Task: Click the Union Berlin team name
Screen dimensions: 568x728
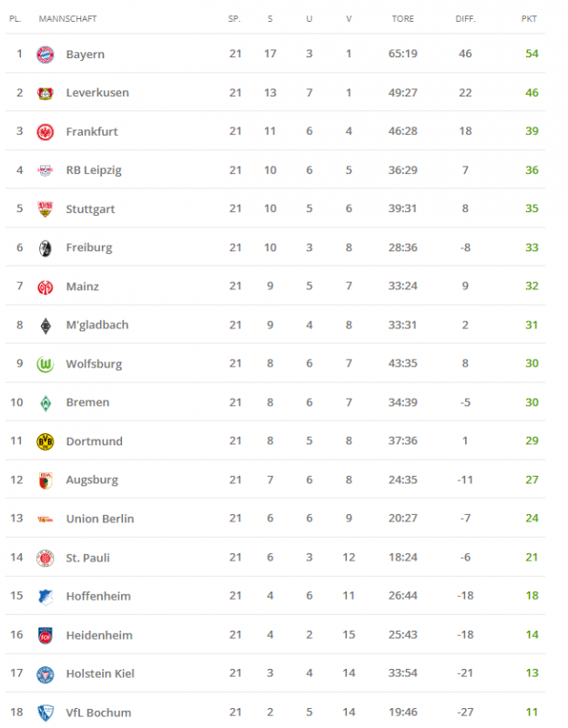Action: pyautogui.click(x=99, y=519)
